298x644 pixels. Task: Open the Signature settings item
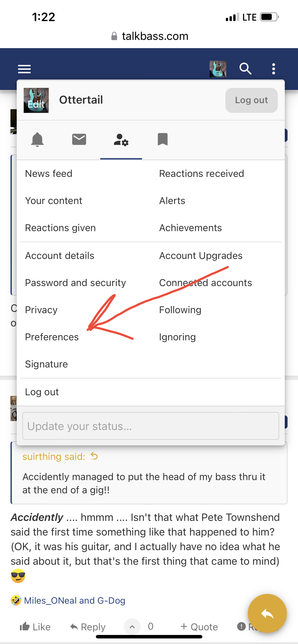pos(46,364)
